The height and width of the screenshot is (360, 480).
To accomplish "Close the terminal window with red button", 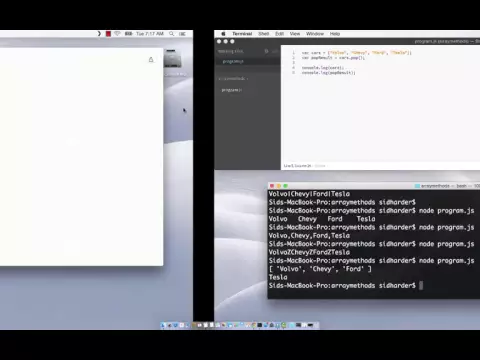I will 272,186.
